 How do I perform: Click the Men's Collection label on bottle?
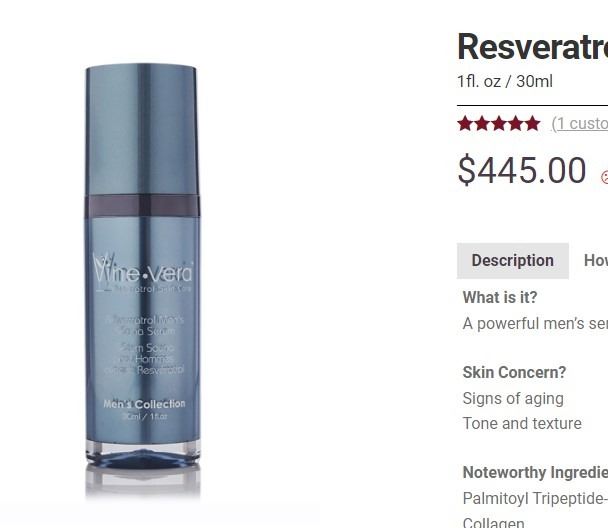click(144, 404)
